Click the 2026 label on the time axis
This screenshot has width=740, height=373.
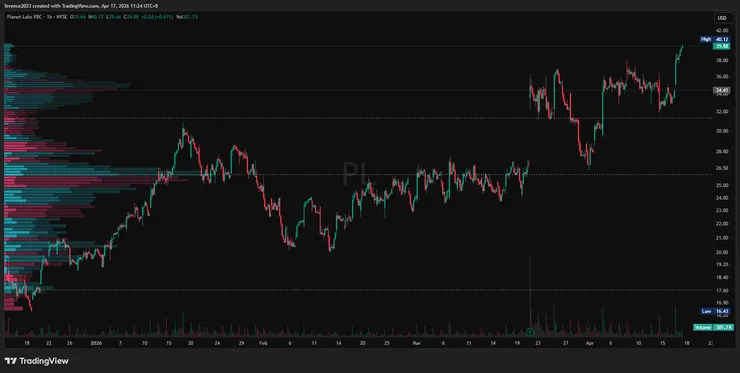(x=96, y=343)
